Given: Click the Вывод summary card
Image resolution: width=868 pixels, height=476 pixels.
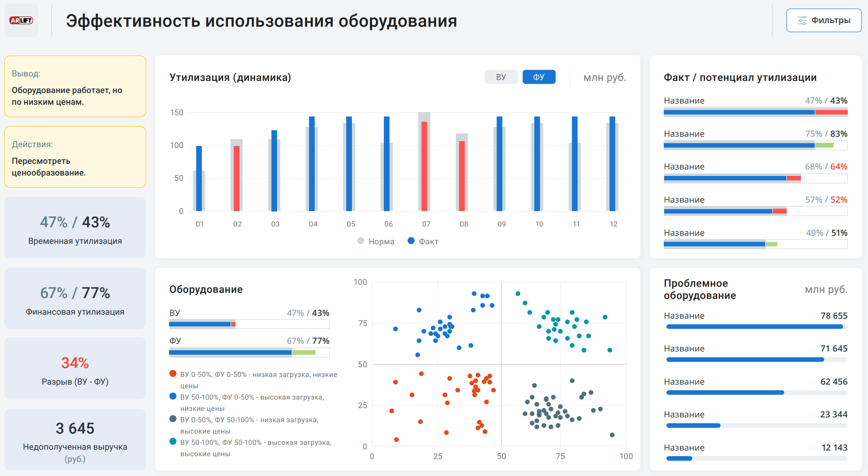Looking at the screenshot, I should (75, 87).
